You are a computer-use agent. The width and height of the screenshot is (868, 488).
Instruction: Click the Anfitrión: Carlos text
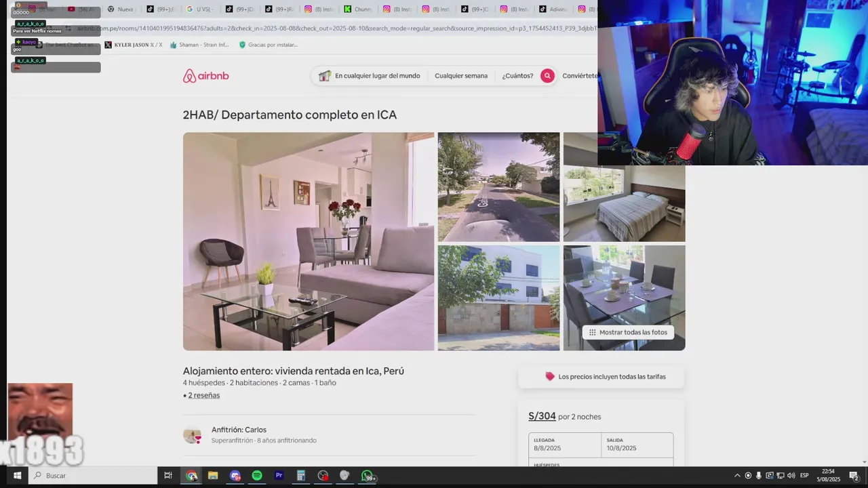click(239, 430)
